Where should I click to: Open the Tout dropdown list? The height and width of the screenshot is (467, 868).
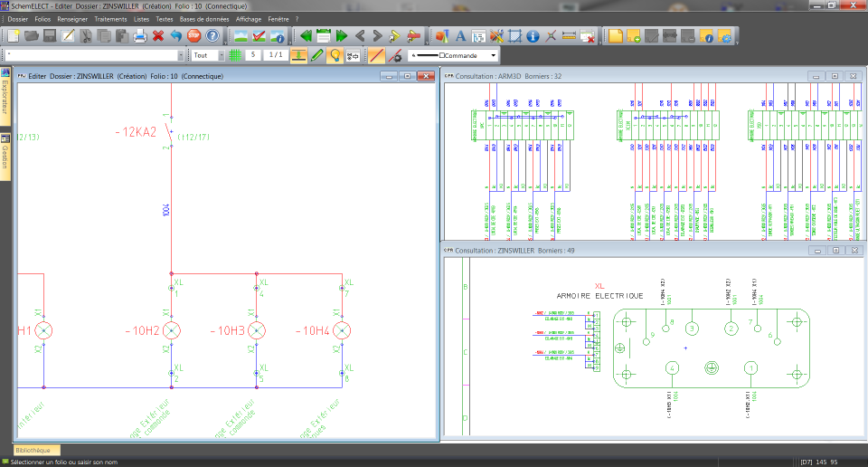(222, 55)
